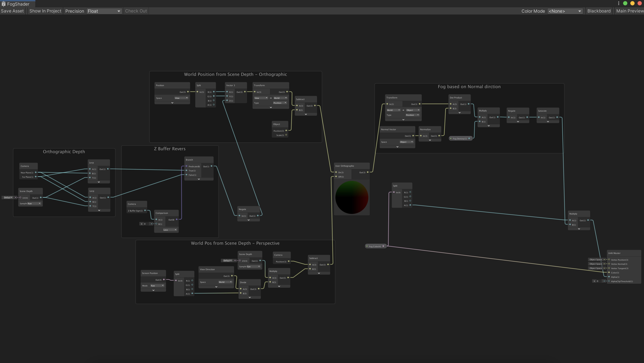Toggle the Blackboard panel
The width and height of the screenshot is (644, 363).
coord(599,11)
